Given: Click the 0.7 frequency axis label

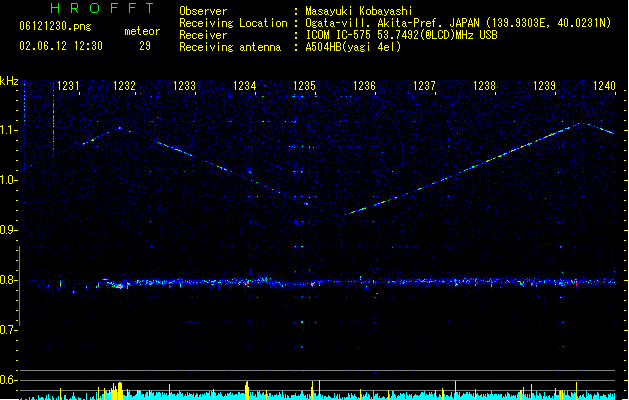Looking at the screenshot, I should tap(8, 330).
